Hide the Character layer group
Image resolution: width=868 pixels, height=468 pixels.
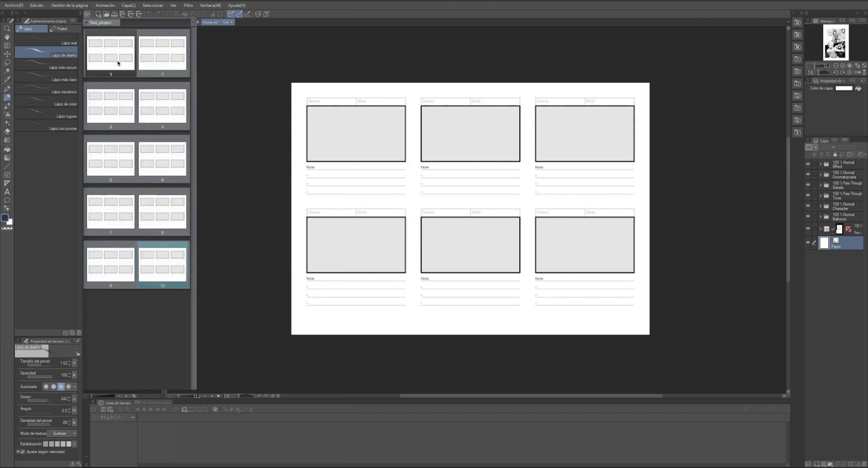coord(808,206)
